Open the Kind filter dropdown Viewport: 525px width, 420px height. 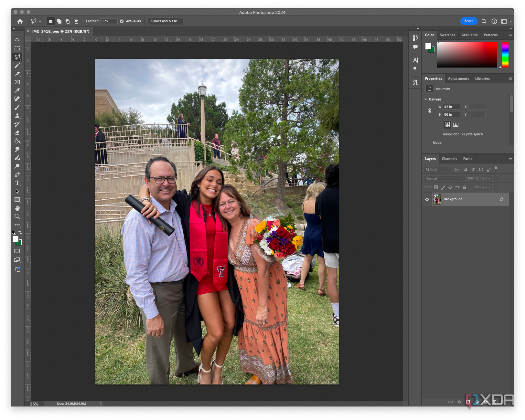click(438, 169)
